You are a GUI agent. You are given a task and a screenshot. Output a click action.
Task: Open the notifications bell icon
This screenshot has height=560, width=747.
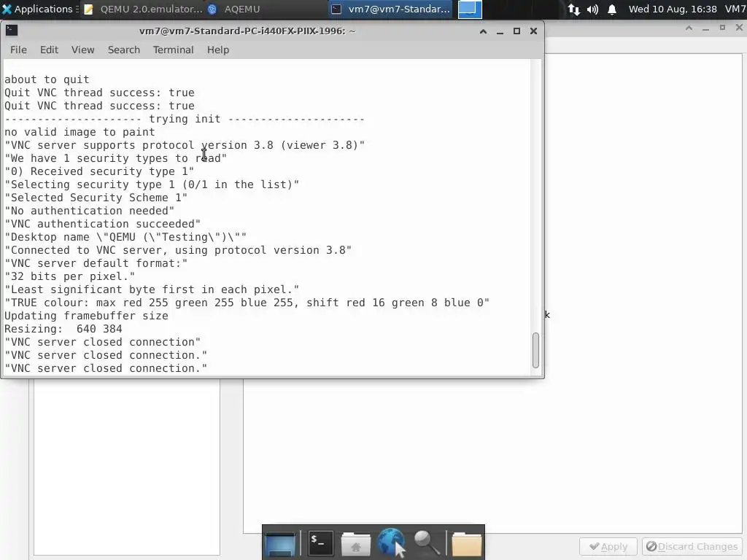[612, 9]
